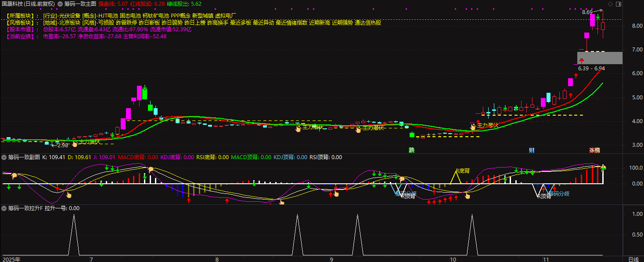Screen dimensions: 644x262
Task: Click the 跌 event marker on the chart
Action: (411, 150)
